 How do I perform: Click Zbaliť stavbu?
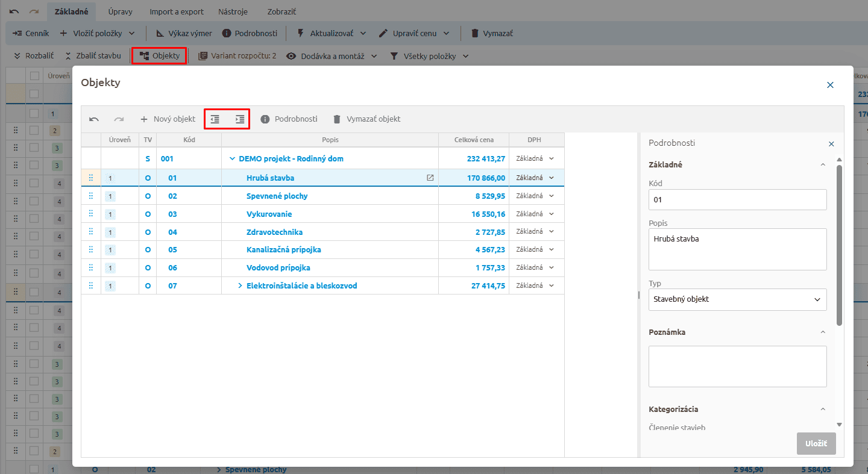[x=93, y=56]
